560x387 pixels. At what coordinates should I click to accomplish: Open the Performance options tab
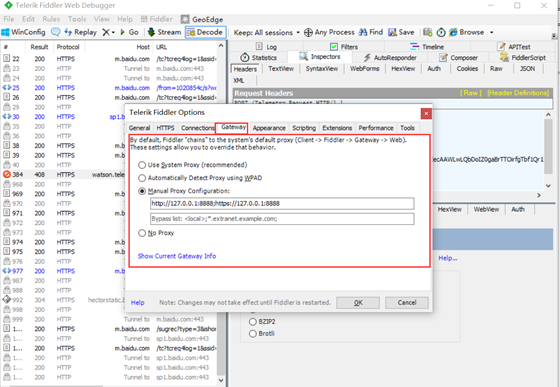point(376,128)
